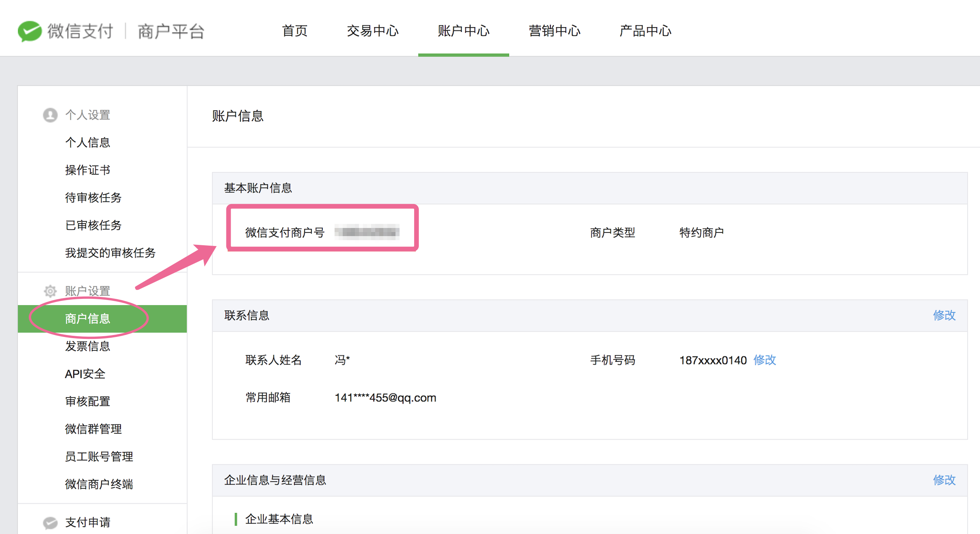Click 修改 link for 企业信息与经营信息
The width and height of the screenshot is (980, 534).
[944, 480]
